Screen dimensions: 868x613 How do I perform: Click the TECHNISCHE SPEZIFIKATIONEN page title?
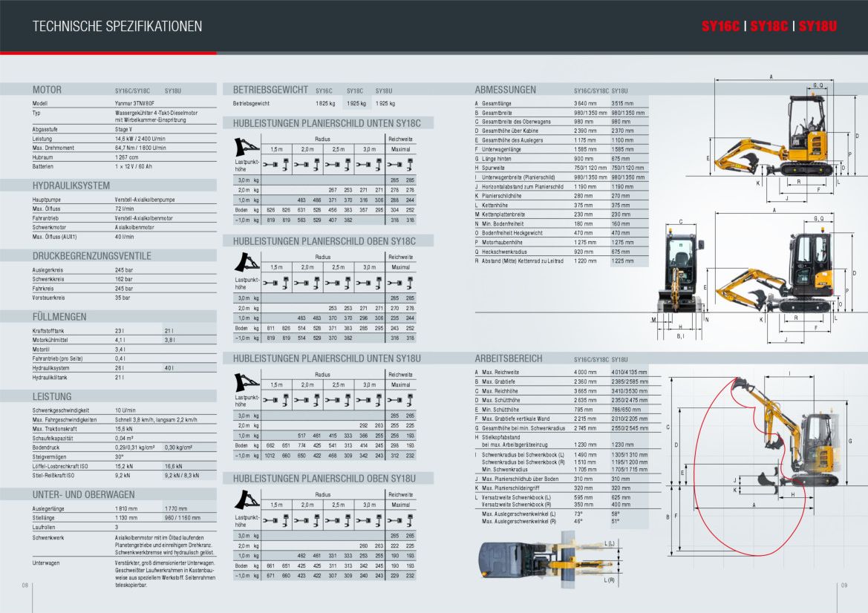(117, 26)
